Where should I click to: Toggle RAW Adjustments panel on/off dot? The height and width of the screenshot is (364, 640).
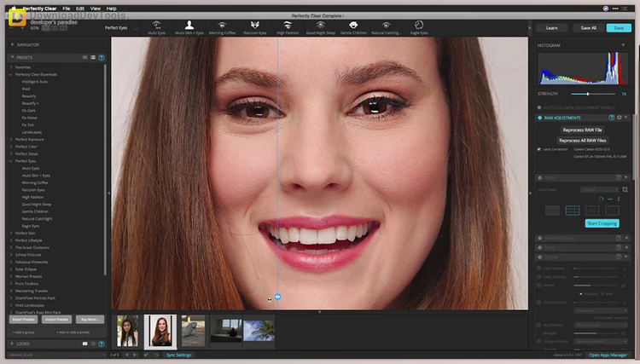[539, 118]
